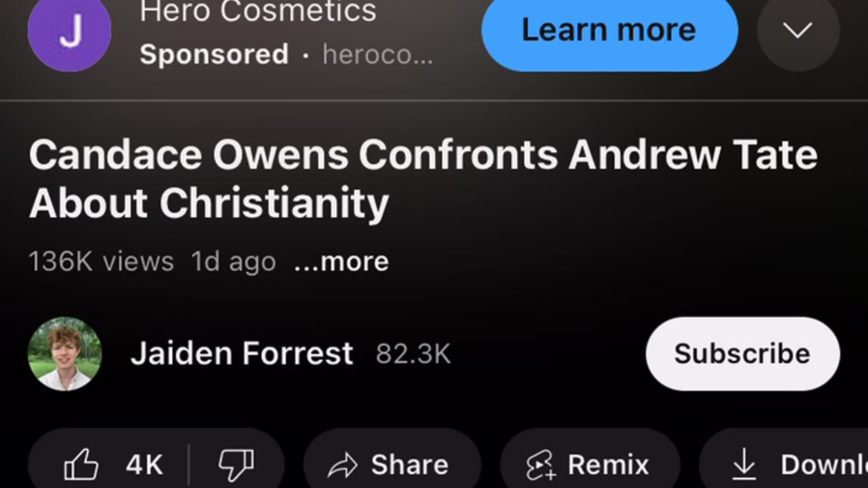Open the Hero Cosmetics purple J avatar
Image resolution: width=868 pixels, height=488 pixels.
pyautogui.click(x=69, y=30)
